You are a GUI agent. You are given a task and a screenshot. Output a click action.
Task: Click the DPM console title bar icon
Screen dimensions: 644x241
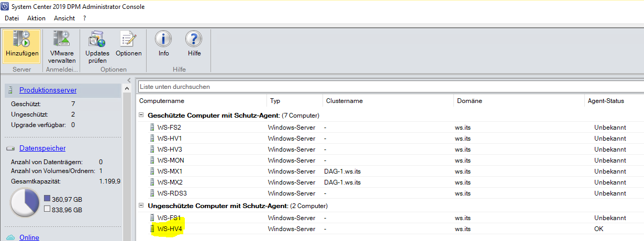(5, 6)
